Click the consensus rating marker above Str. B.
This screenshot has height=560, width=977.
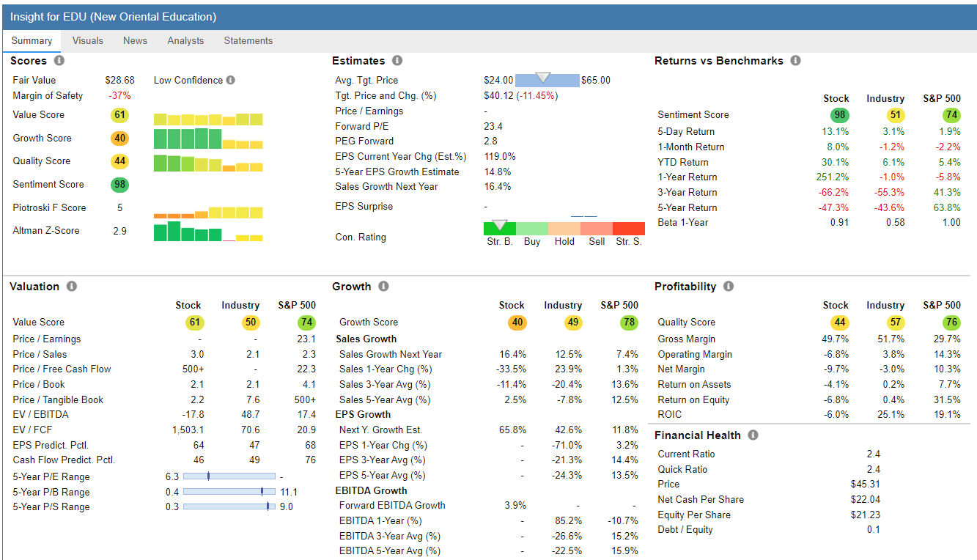pos(500,224)
